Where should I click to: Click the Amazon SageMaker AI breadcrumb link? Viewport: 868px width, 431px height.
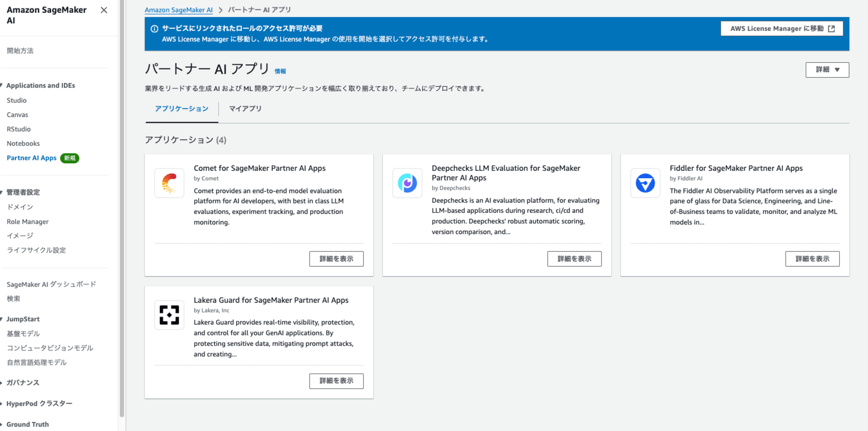178,10
